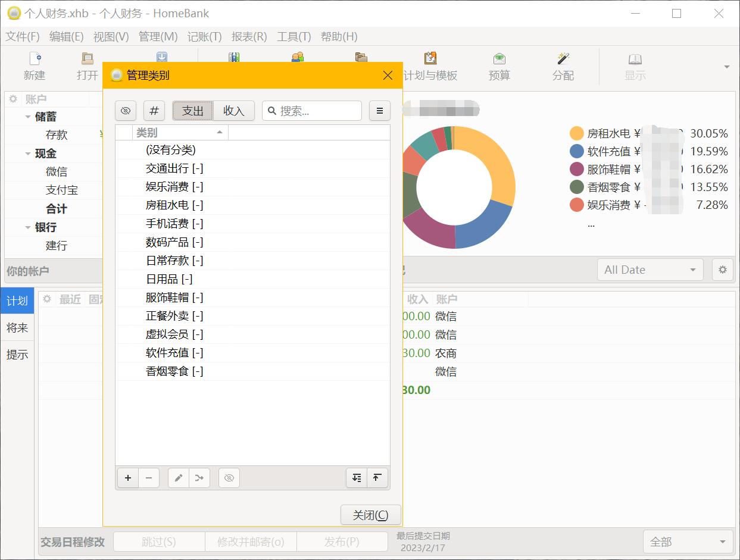Click the edit category pencil icon

coord(178,478)
